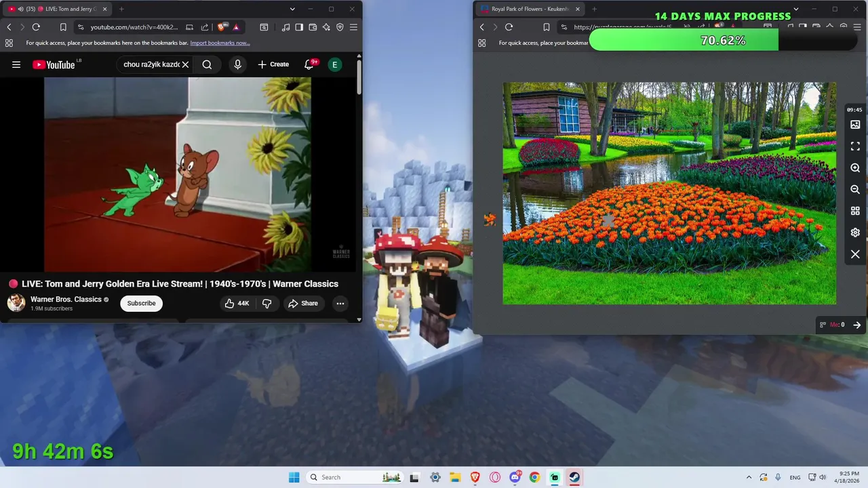The width and height of the screenshot is (868, 488).
Task: Open Brave Rewards triangle icon
Action: 236,27
